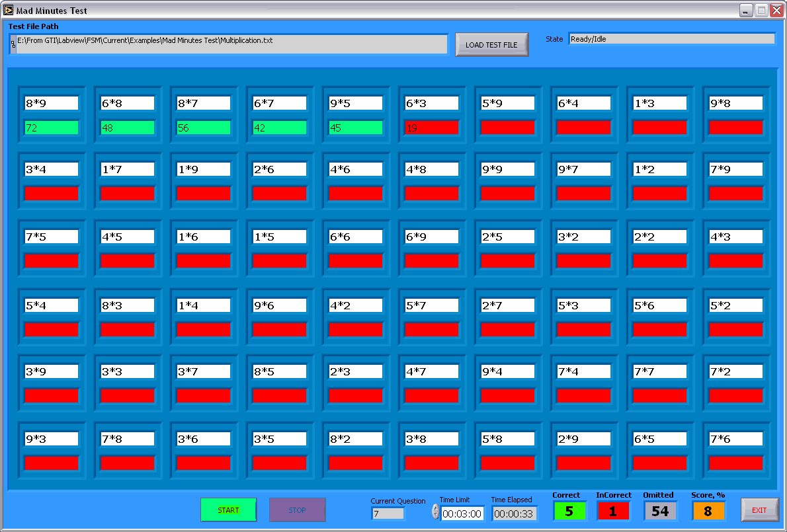The image size is (787, 532).
Task: Click the green START button
Action: 228,510
